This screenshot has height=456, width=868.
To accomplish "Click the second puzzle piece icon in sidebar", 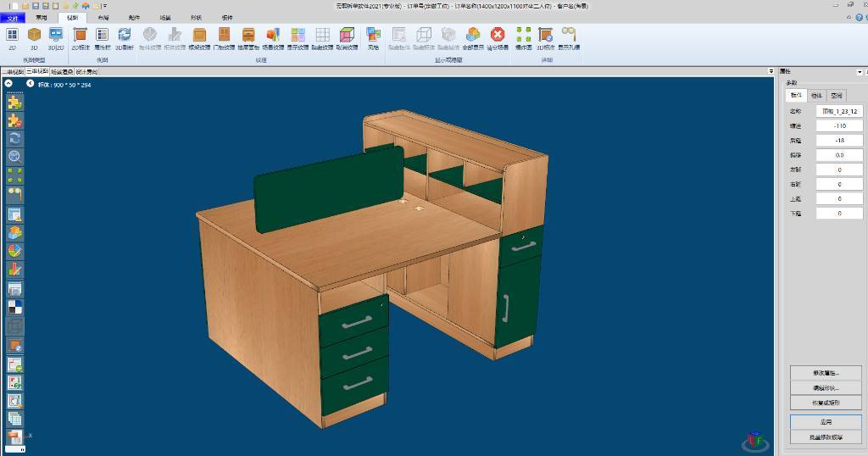I will pos(15,120).
